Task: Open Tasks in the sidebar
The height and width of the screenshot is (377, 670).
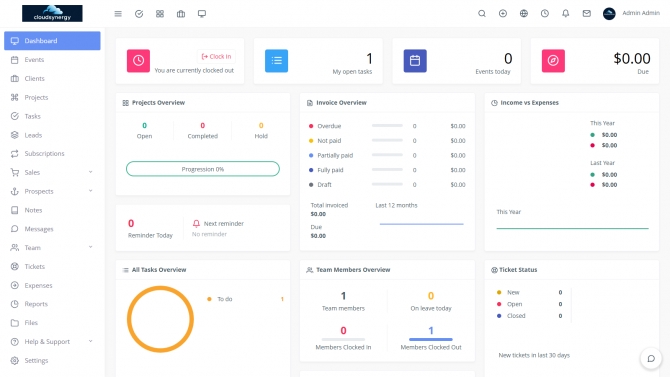Action: tap(52, 116)
